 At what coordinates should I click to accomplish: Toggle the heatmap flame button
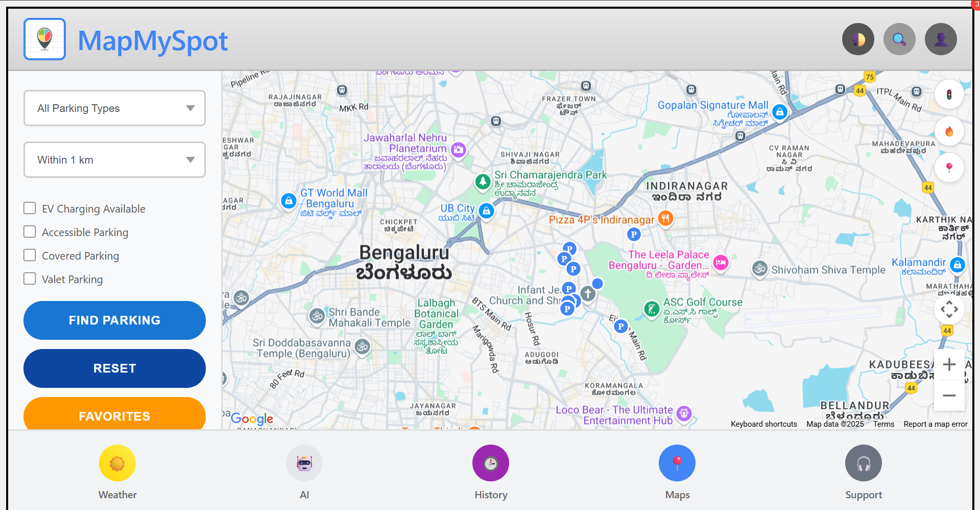pos(949,131)
